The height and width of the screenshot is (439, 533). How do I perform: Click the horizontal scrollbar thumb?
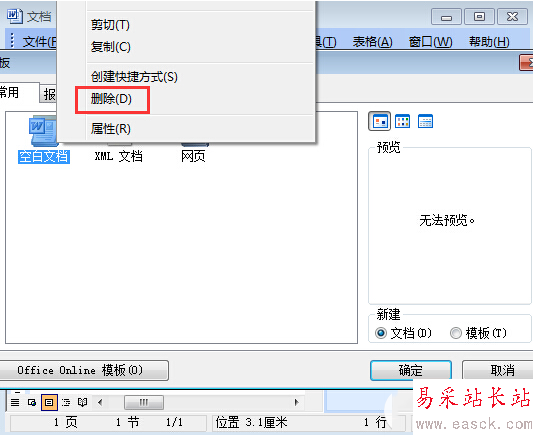click(x=144, y=403)
